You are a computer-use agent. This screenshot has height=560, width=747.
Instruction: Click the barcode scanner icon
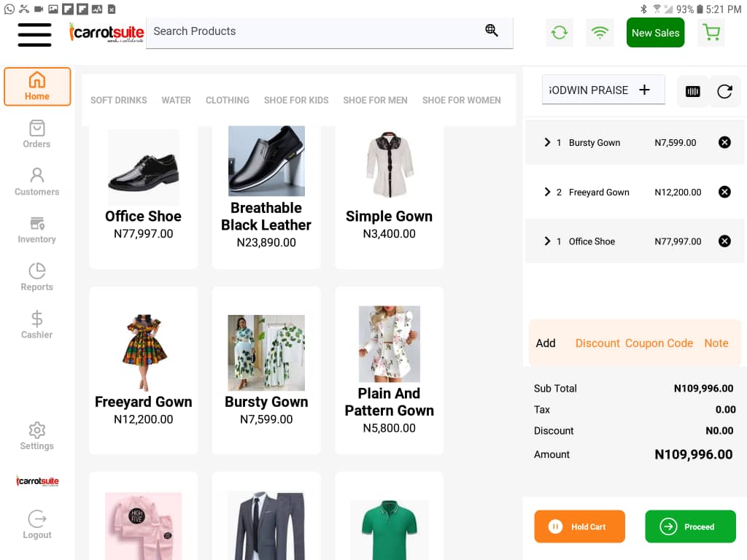click(693, 91)
